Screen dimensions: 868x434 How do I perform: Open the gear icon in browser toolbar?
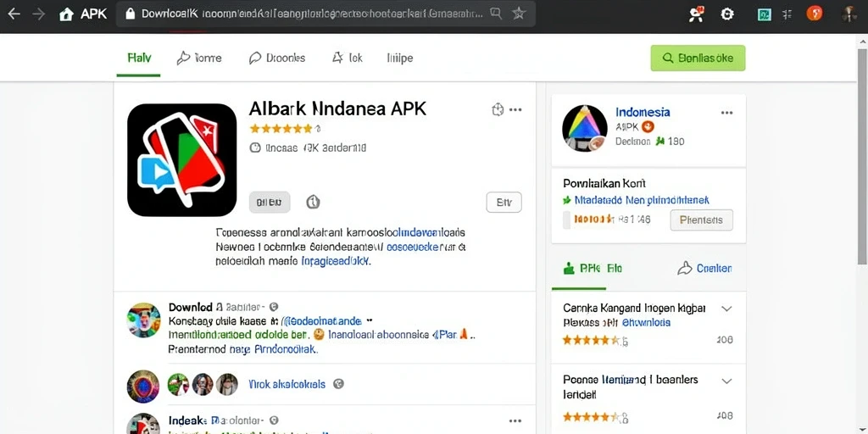pos(726,14)
